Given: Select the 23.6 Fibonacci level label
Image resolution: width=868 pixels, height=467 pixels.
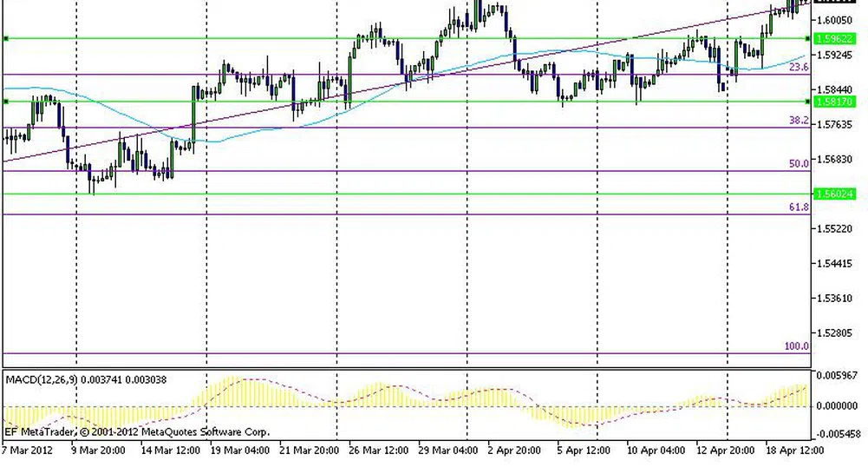Looking at the screenshot, I should pos(799,67).
